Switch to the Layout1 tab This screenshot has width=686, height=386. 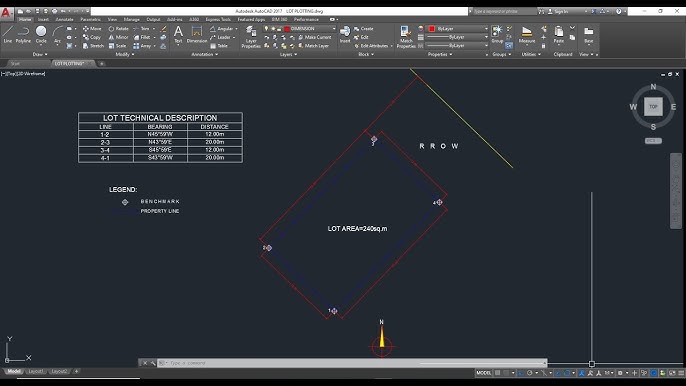pos(35,371)
